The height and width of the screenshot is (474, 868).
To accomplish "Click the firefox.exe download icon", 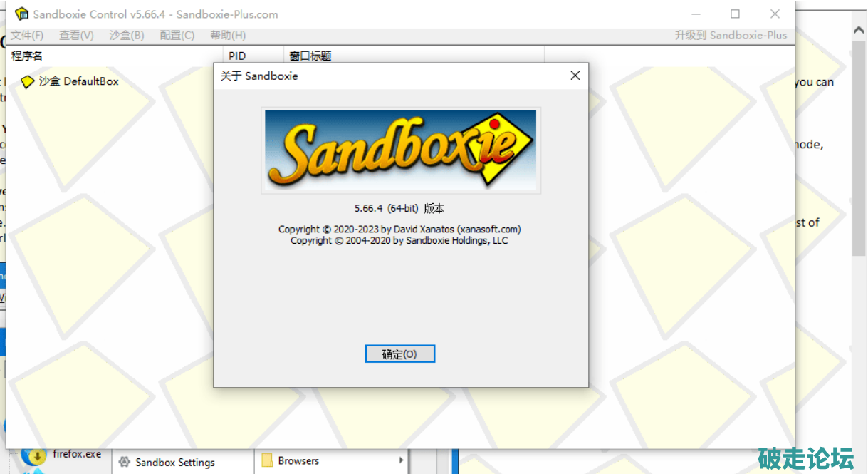I will coord(33,455).
